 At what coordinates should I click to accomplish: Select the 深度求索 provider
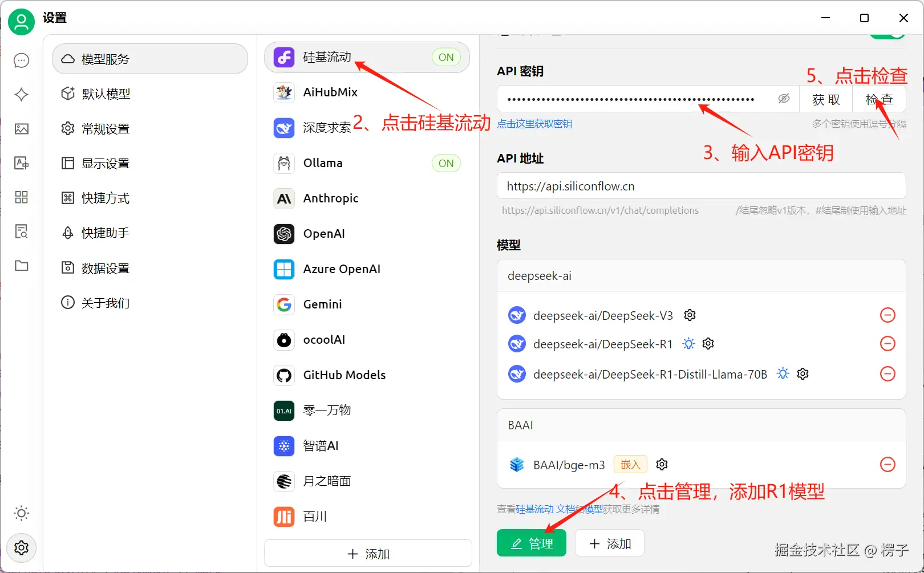tap(367, 128)
